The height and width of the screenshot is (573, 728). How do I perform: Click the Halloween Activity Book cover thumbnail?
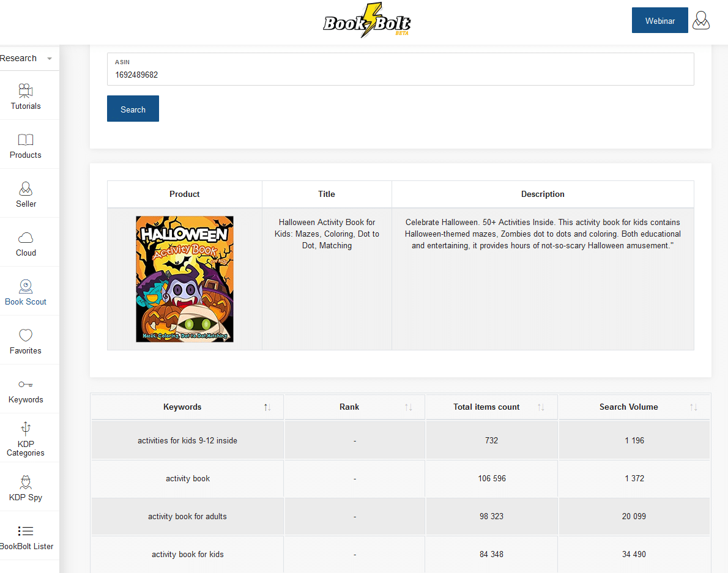[x=185, y=279]
